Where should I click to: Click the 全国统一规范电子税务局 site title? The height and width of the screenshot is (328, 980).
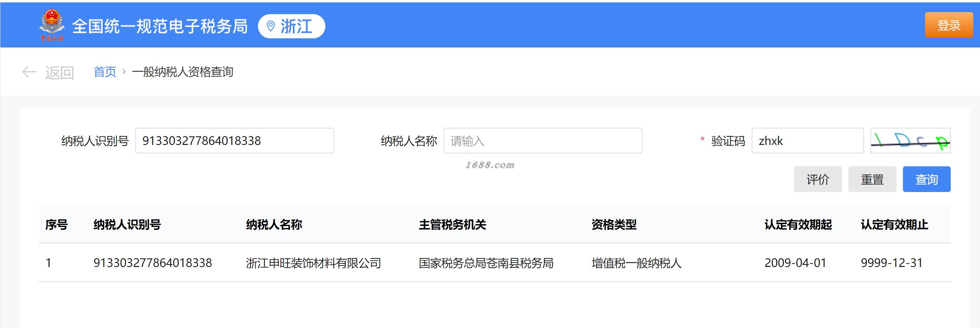[x=160, y=26]
